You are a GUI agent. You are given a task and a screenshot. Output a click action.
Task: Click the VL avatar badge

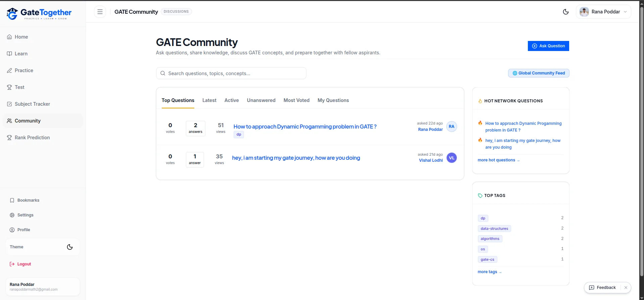click(x=452, y=158)
